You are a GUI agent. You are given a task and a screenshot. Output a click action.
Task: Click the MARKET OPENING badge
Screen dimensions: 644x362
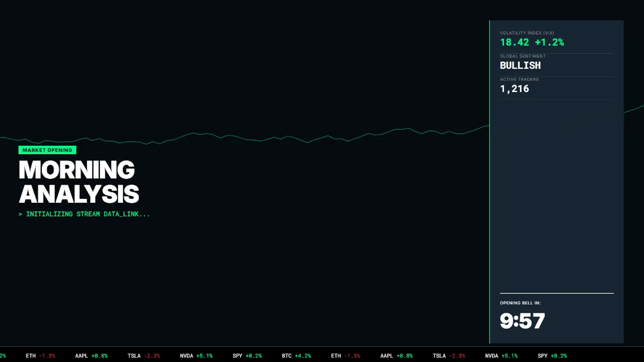[x=47, y=150]
